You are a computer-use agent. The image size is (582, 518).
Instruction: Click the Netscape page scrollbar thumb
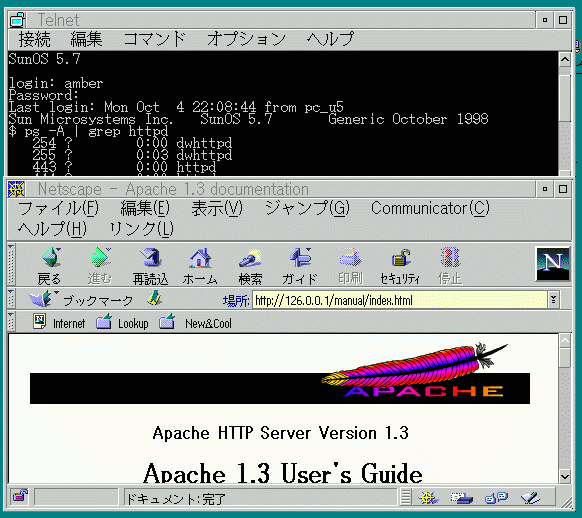(x=565, y=357)
